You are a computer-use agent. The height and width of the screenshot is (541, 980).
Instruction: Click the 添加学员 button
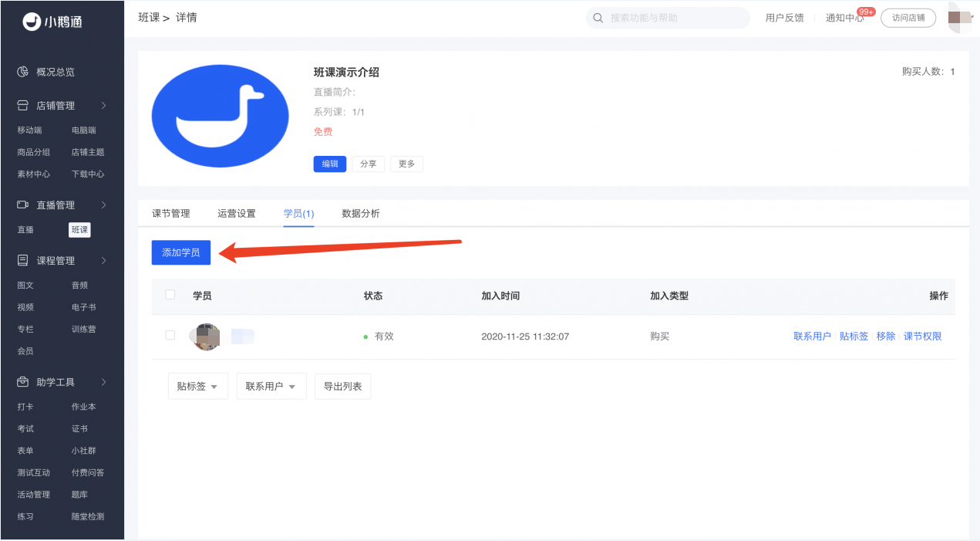pyautogui.click(x=180, y=252)
